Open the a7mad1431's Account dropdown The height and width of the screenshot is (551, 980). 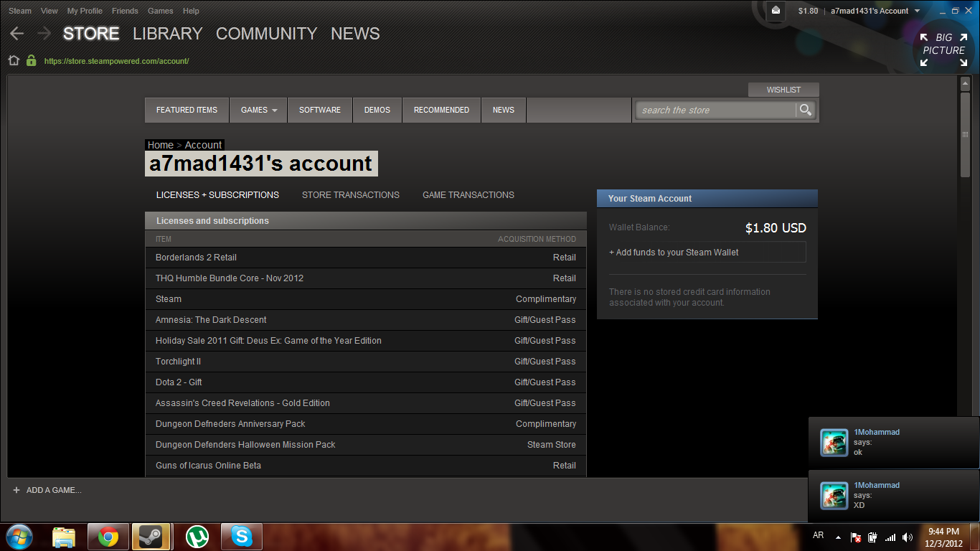coord(875,11)
